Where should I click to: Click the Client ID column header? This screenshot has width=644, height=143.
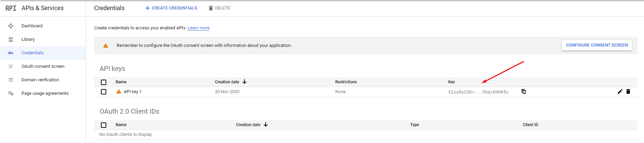coord(530,125)
